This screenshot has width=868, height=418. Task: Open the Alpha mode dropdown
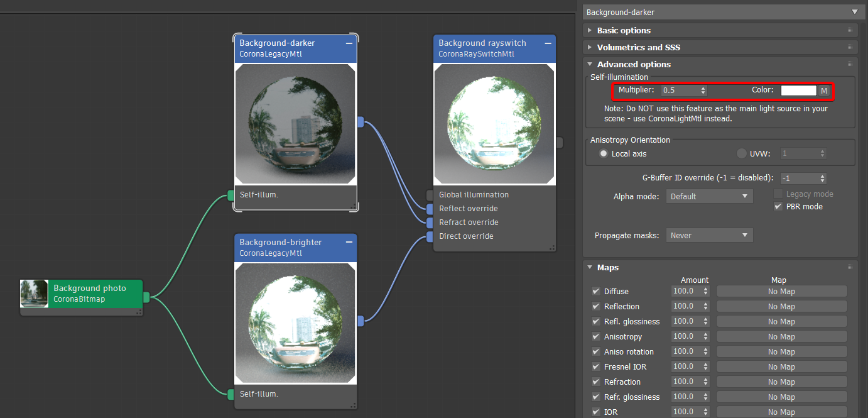click(x=709, y=196)
